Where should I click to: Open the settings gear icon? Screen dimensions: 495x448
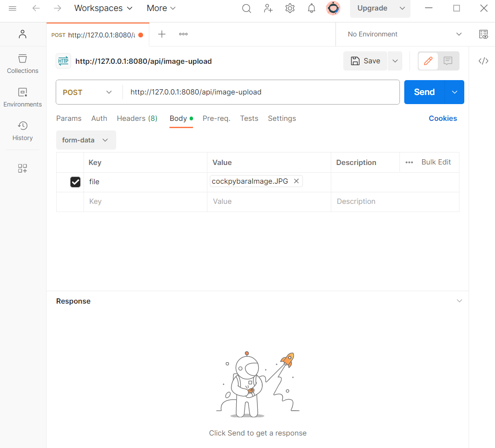[290, 9]
